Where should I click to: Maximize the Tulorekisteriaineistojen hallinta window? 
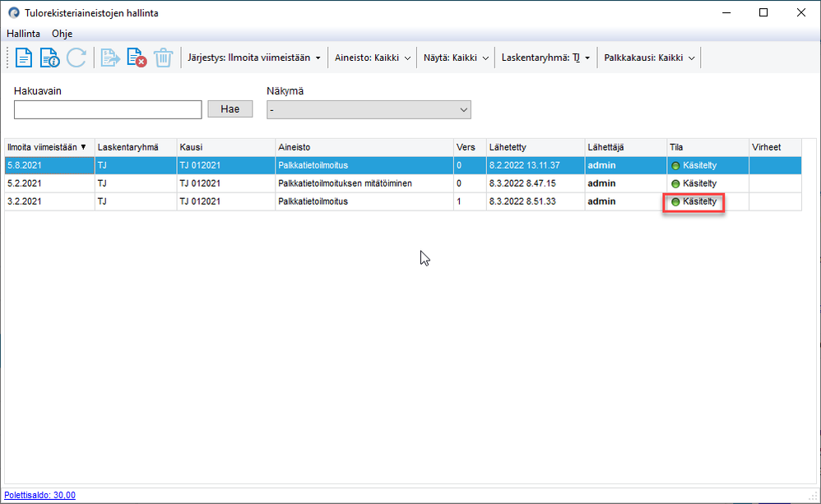[763, 12]
